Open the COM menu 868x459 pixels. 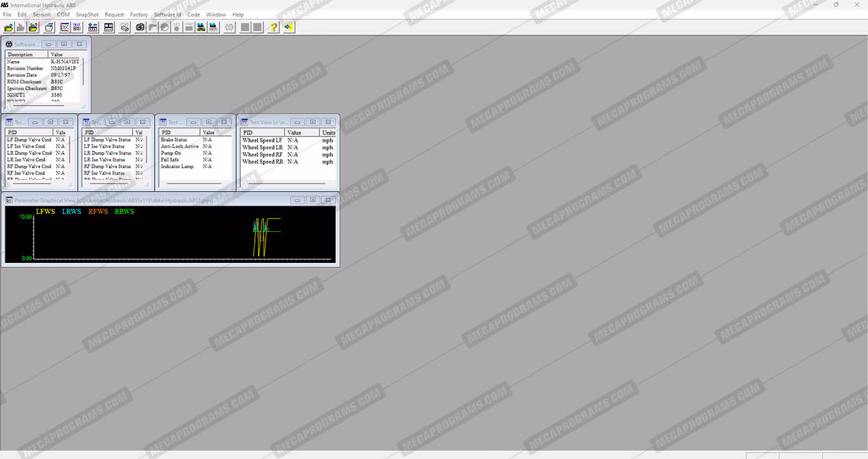pyautogui.click(x=64, y=15)
